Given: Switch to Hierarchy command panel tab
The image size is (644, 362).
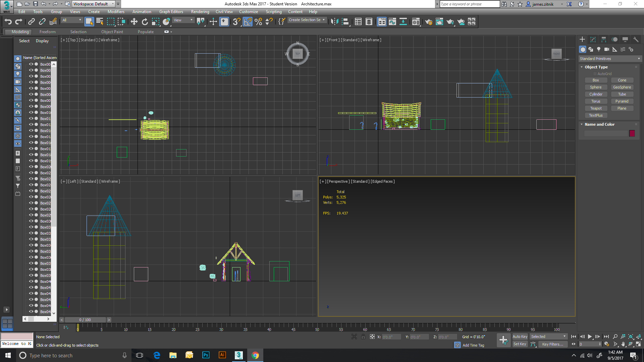Looking at the screenshot, I should tap(604, 39).
